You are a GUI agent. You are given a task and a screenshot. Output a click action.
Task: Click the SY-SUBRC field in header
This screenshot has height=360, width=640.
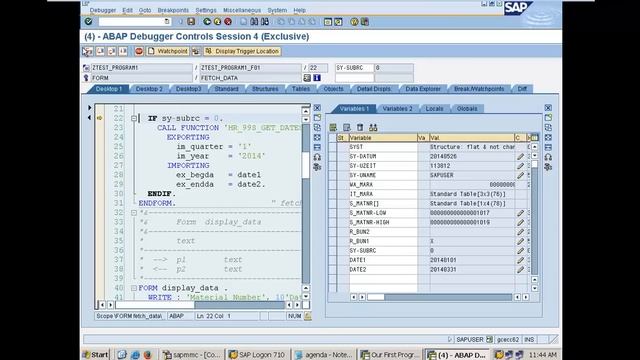(355, 68)
